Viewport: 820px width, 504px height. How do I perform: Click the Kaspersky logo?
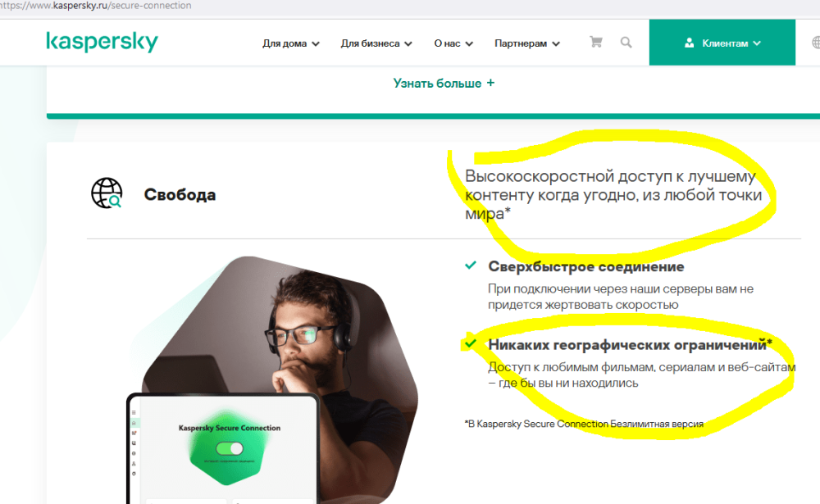click(x=102, y=41)
